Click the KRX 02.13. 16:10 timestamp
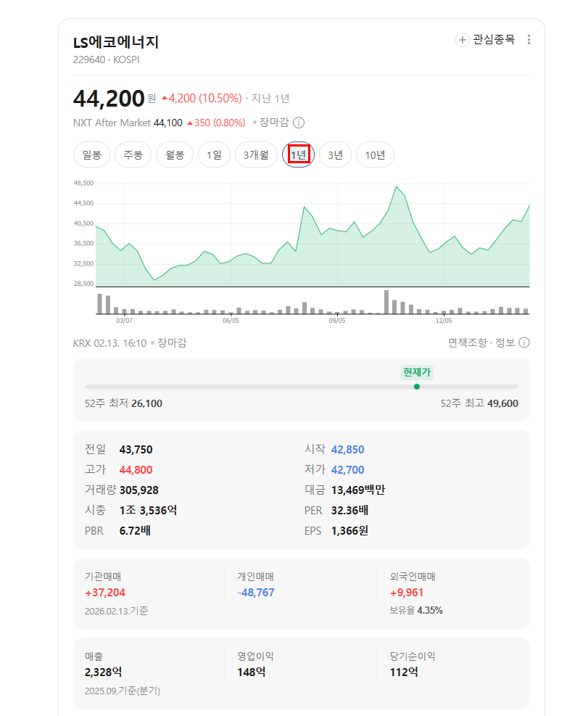Screen dimensions: 588x716 click(109, 343)
